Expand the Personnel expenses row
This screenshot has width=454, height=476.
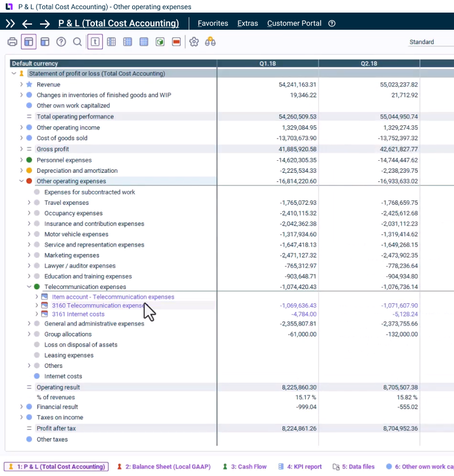coord(21,160)
